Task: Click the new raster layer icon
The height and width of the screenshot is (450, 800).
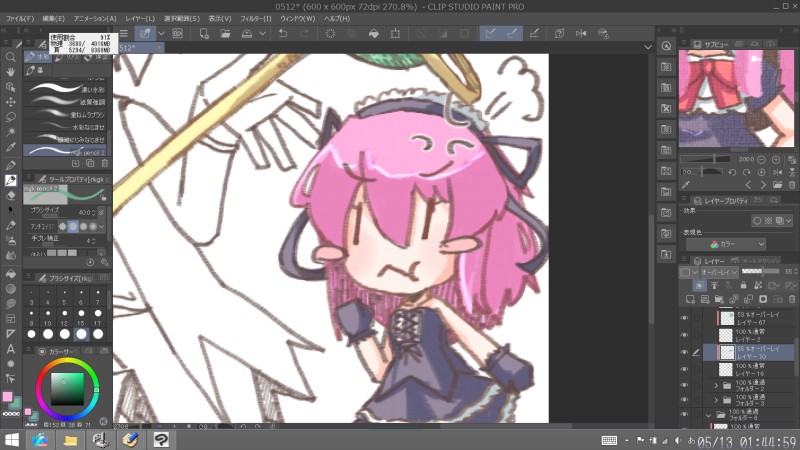Action: 690,299
